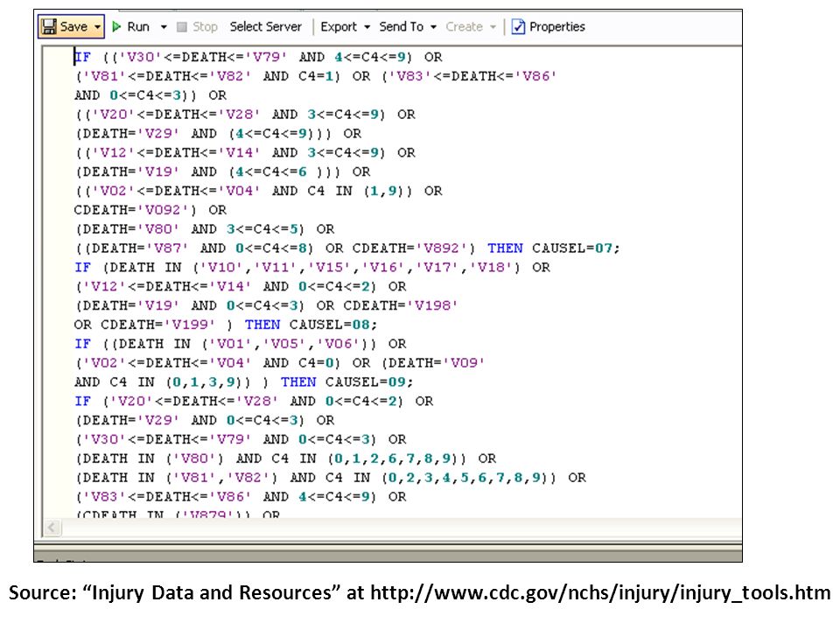Open the Export menu

[339, 27]
